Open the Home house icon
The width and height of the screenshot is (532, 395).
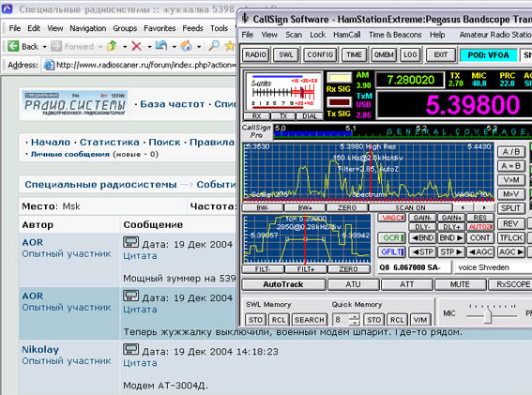pos(187,45)
